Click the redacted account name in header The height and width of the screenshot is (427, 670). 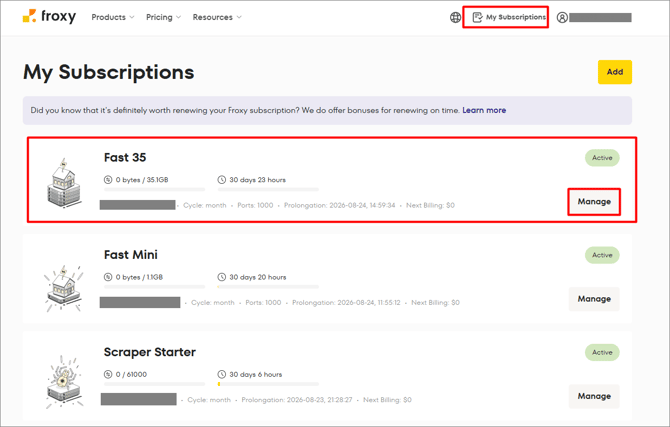(x=600, y=18)
